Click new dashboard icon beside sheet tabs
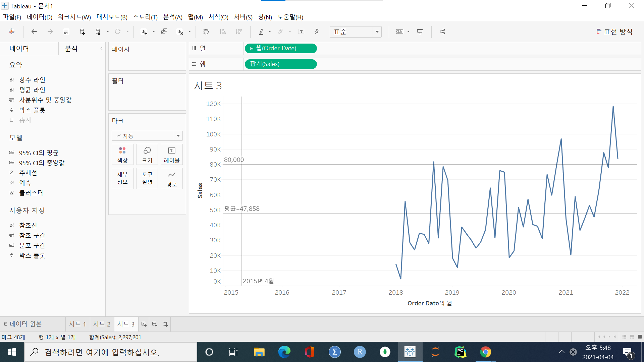This screenshot has height=362, width=644. click(x=155, y=324)
